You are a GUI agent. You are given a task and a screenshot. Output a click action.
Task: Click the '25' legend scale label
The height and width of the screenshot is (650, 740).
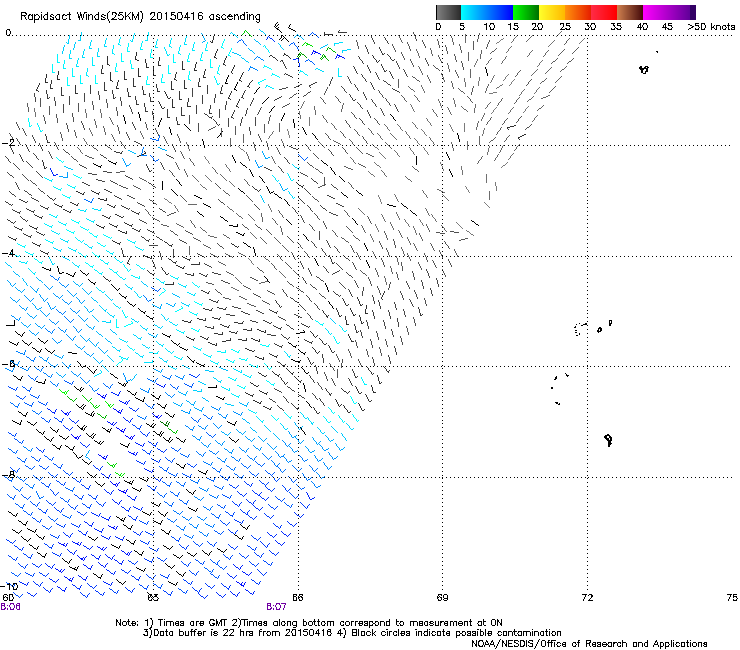coord(565,27)
